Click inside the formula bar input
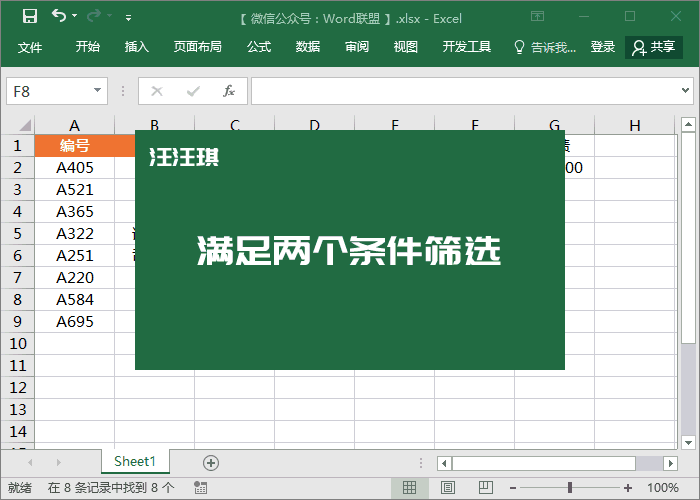Screen dimensions: 700x500 464,91
